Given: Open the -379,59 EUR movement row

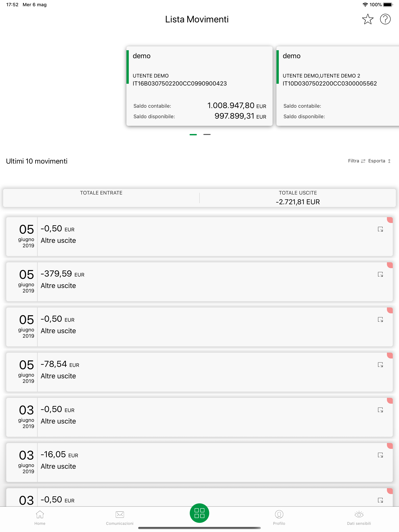Looking at the screenshot, I should click(x=199, y=282).
